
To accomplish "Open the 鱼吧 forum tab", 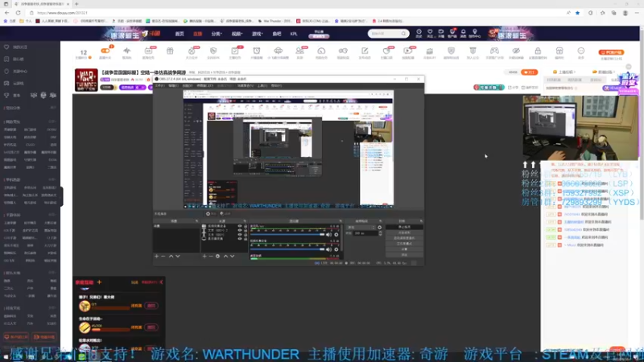I will 277,34.
